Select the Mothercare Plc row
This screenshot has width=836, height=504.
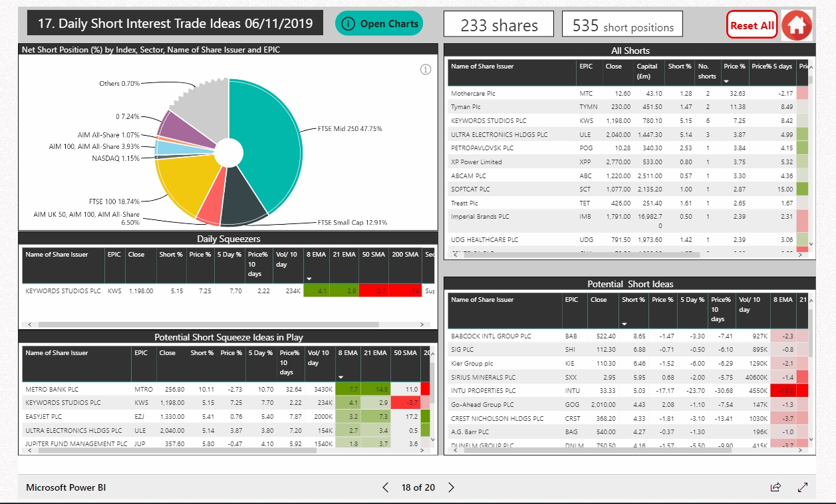click(473, 94)
